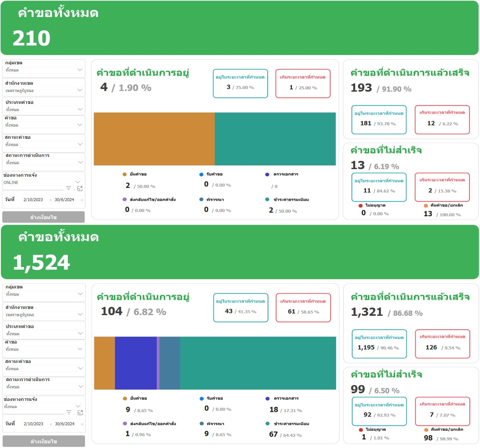Select the on-time card showing 181 / 93.78 %
480x448 pixels.
(379, 119)
